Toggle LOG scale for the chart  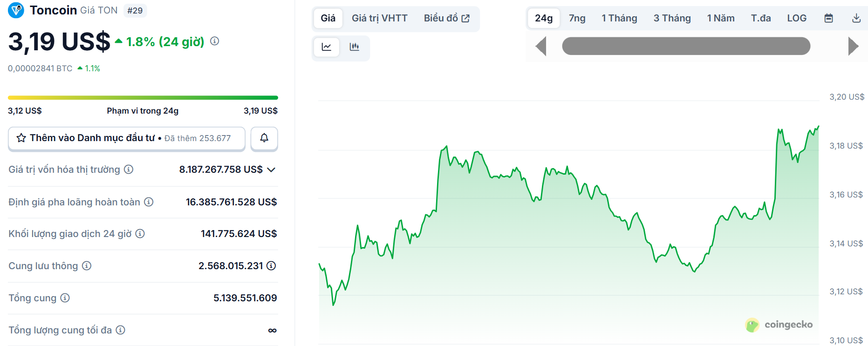click(x=797, y=18)
